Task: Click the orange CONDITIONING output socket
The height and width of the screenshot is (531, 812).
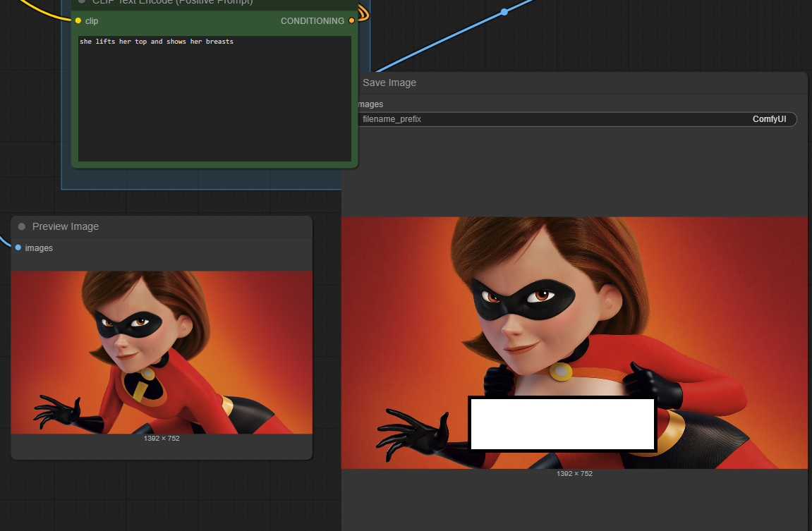Action: point(351,20)
